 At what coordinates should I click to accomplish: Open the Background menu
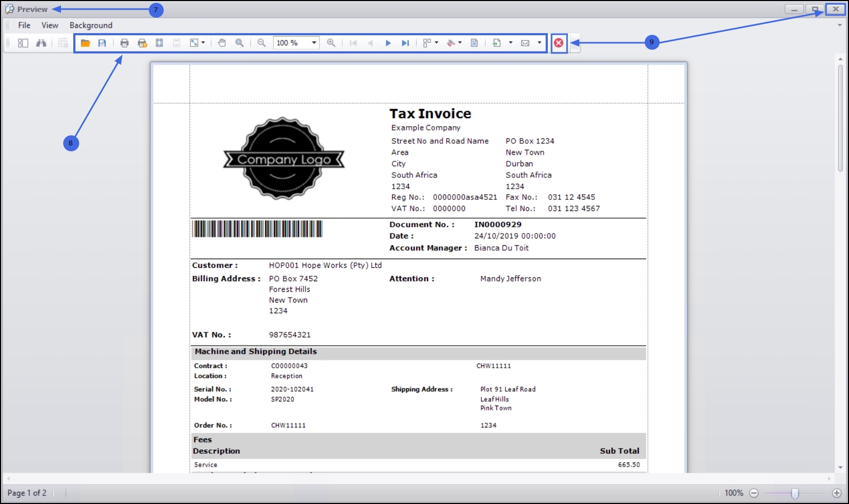91,25
